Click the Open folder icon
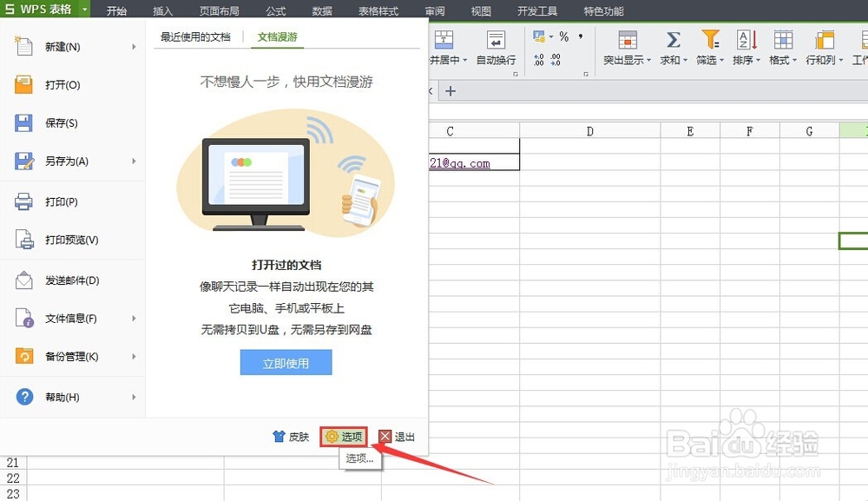This screenshot has width=868, height=501. (23, 85)
